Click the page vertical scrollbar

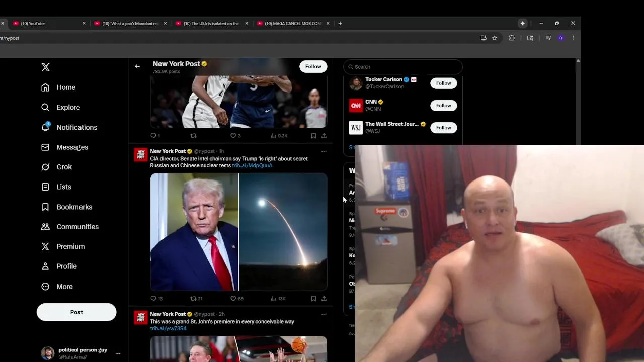tap(578, 101)
